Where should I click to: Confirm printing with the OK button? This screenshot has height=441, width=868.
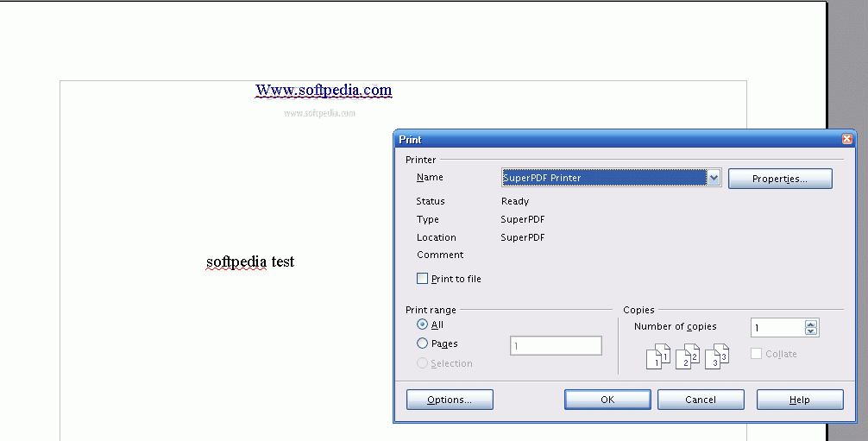coord(607,400)
